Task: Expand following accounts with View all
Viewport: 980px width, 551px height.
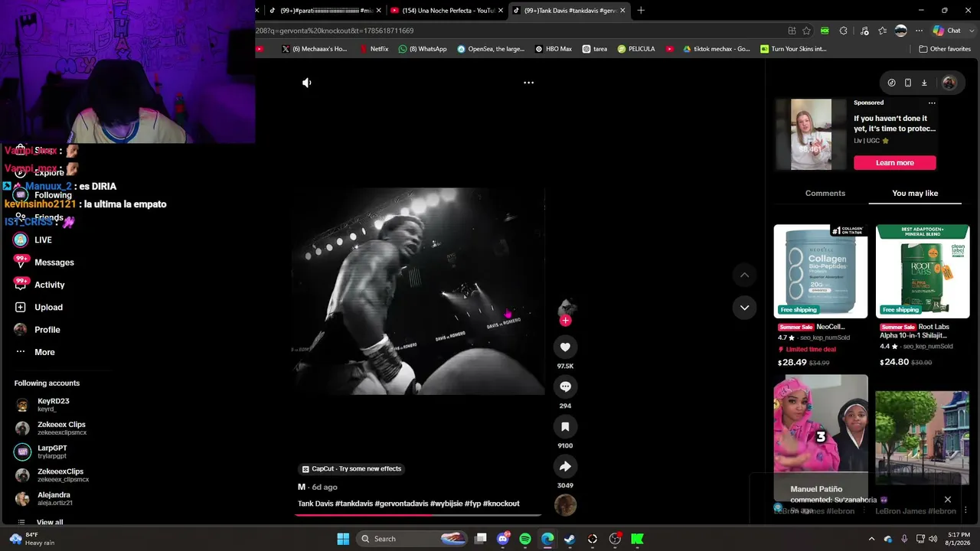Action: coord(50,523)
